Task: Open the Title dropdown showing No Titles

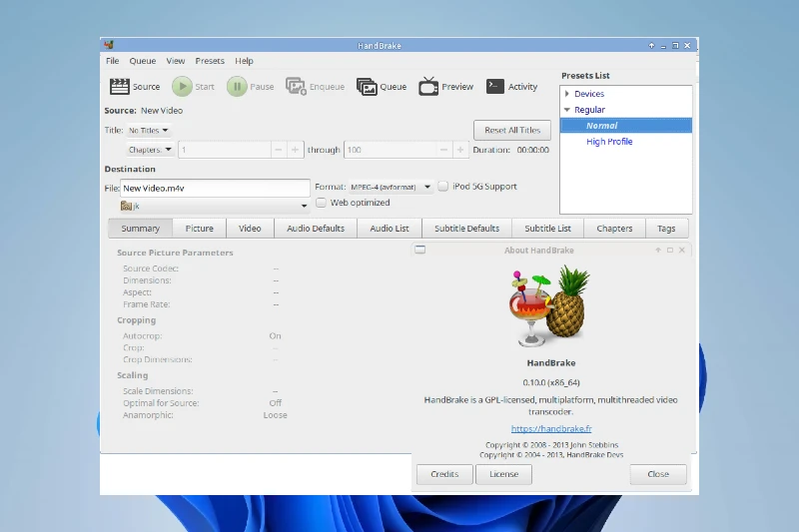Action: click(x=148, y=131)
